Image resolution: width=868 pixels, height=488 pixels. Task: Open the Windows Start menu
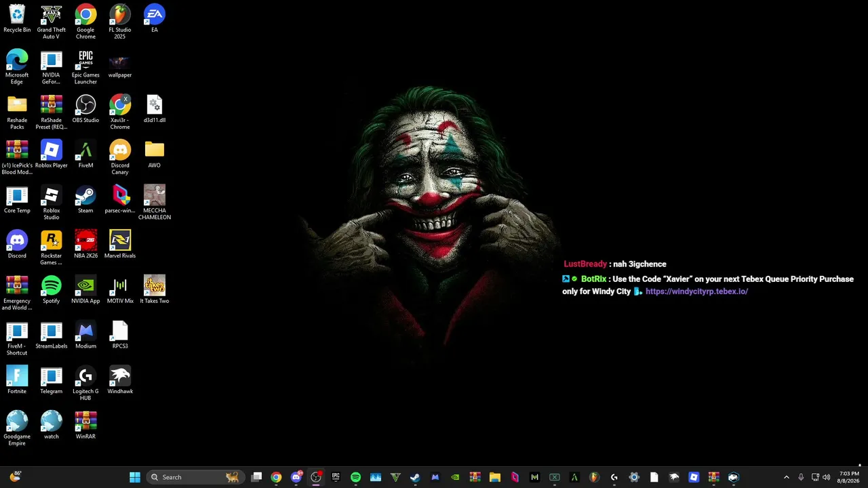click(135, 477)
